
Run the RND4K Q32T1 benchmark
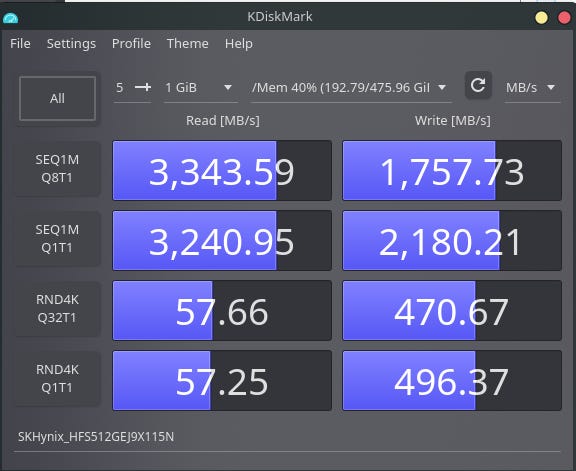click(x=57, y=309)
